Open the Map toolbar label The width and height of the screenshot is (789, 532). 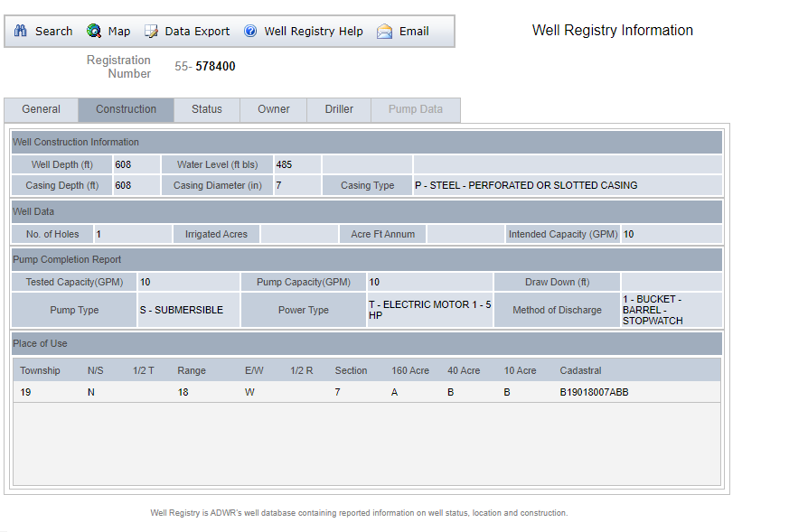(x=119, y=31)
